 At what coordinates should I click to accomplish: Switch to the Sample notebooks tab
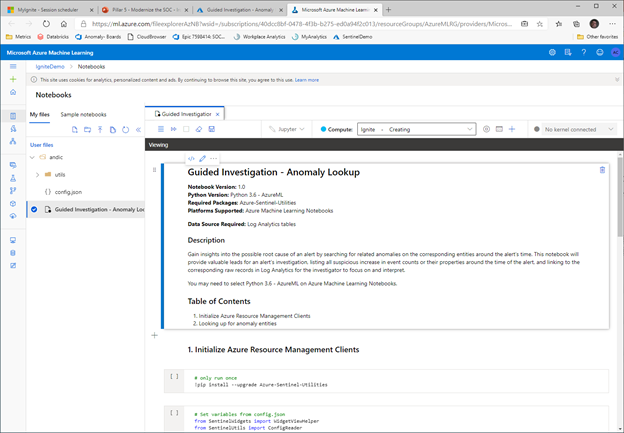tap(83, 115)
